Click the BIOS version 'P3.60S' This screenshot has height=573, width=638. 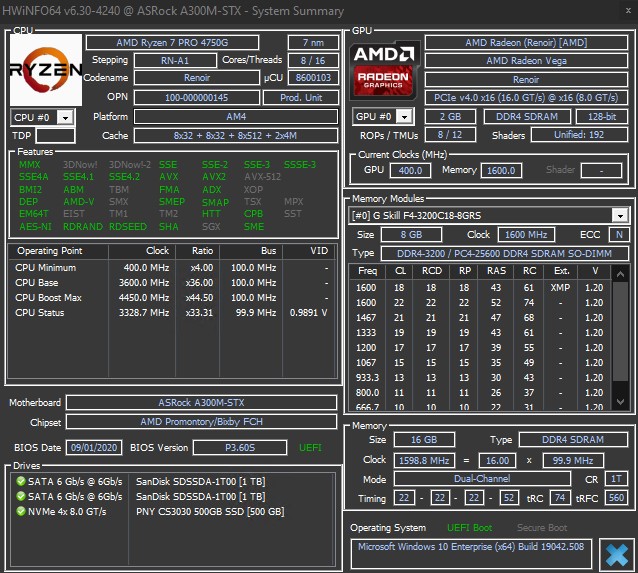[x=240, y=448]
